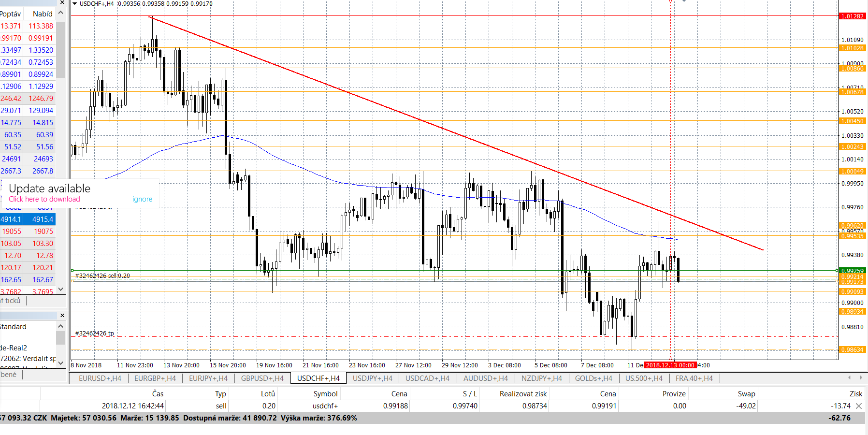Select Market Watch row 19055 / 19075

tap(28, 232)
